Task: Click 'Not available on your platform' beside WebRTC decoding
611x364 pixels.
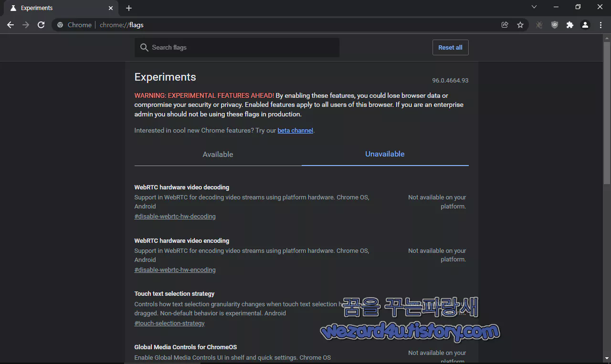Action: tap(437, 202)
